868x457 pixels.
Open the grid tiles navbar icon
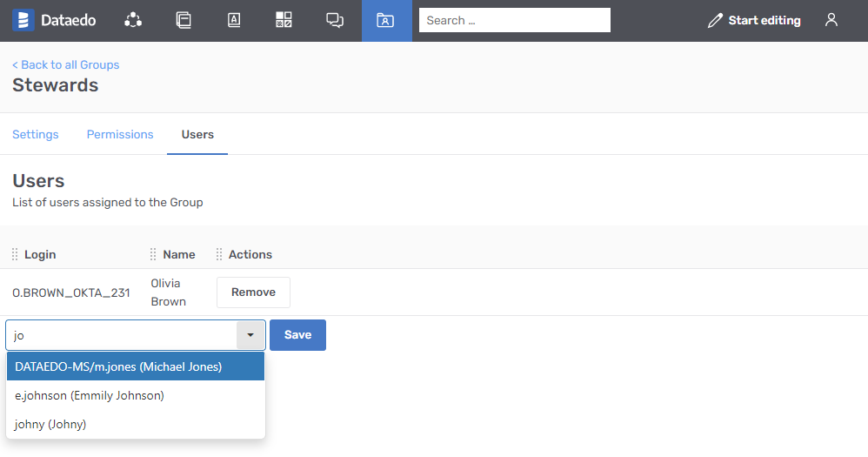[x=284, y=20]
